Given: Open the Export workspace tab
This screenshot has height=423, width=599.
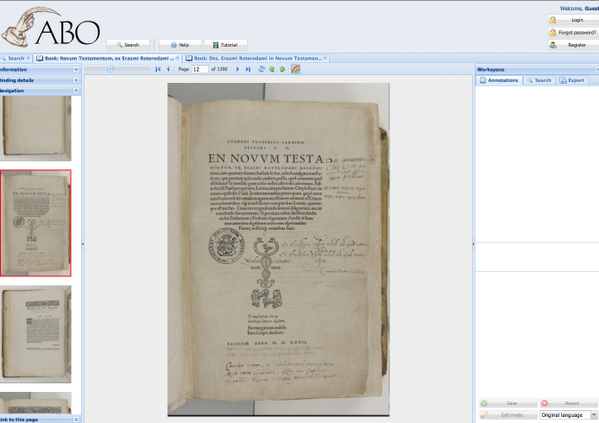Looking at the screenshot, I should pos(572,80).
